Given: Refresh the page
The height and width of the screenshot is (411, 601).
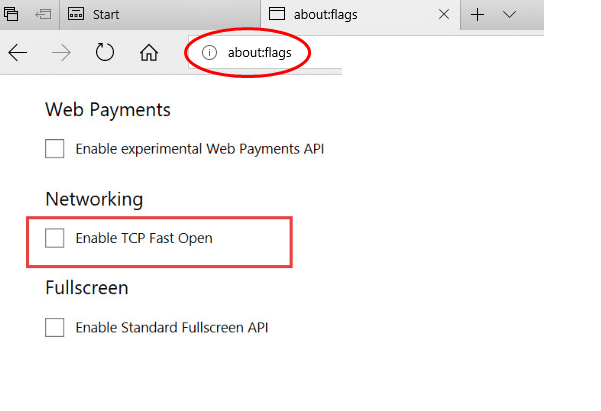Looking at the screenshot, I should click(x=105, y=52).
